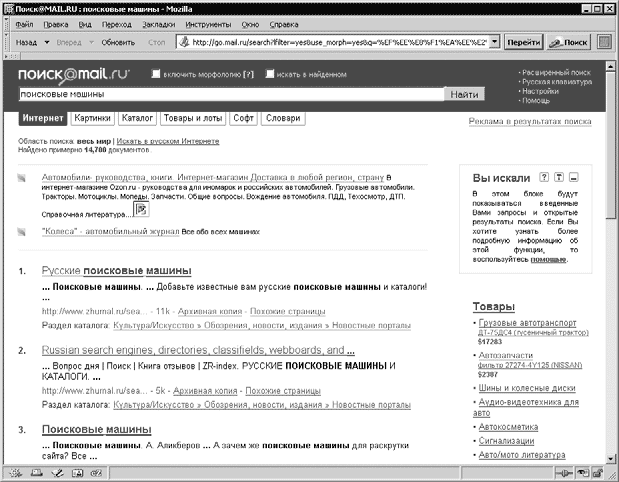The height and width of the screenshot is (482, 619).
Task: Click the security lock icon in status bar
Action: pyautogui.click(x=598, y=473)
